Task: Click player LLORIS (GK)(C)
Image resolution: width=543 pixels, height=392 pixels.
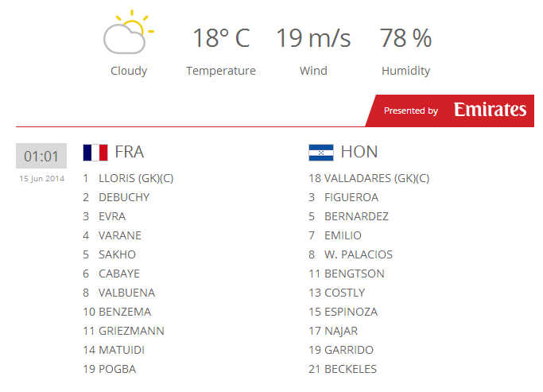Action: click(135, 178)
